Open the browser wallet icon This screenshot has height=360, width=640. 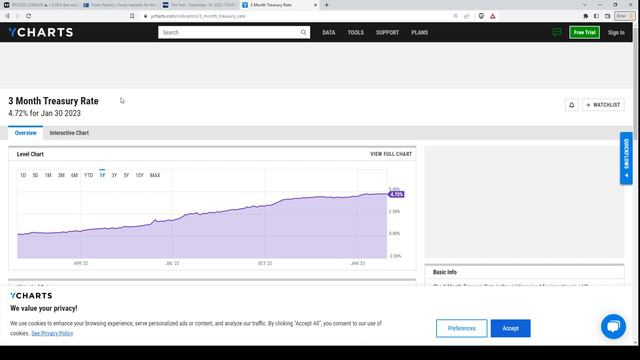[608, 16]
